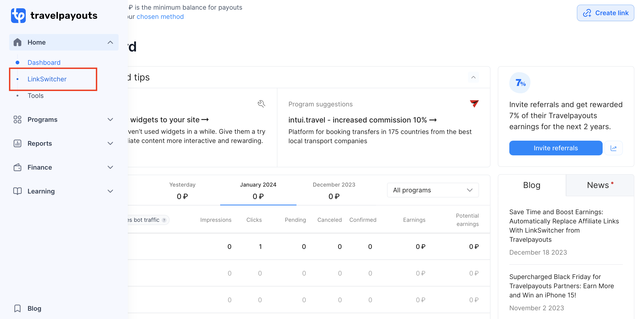Viewport: 644px width, 319px height.
Task: Open LinkSwitcher in the sidebar
Action: [47, 79]
